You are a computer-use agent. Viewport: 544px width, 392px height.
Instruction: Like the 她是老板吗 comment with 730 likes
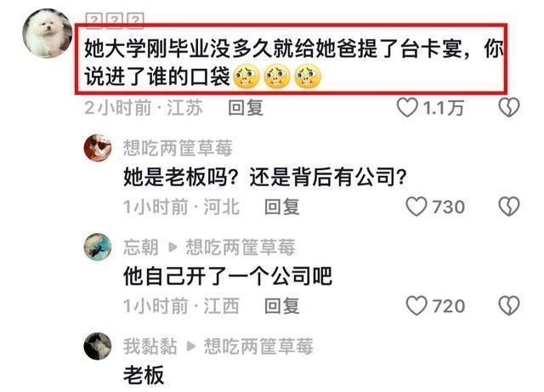416,207
